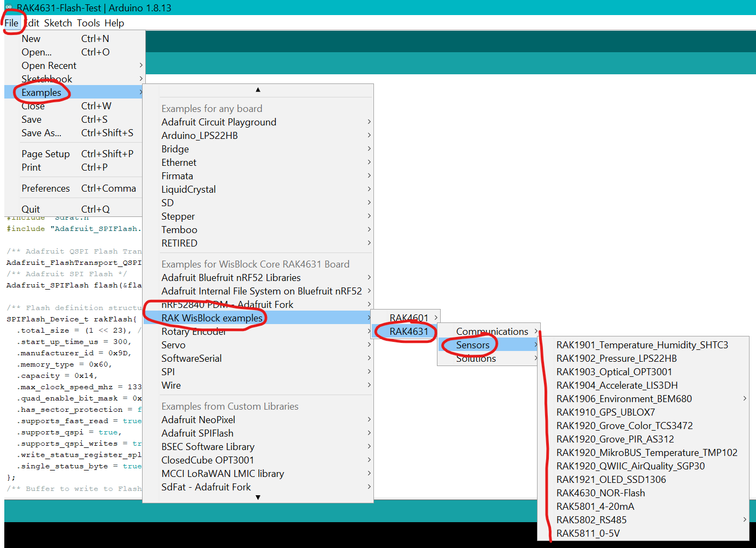Open the Stepper examples submenu

click(x=258, y=216)
